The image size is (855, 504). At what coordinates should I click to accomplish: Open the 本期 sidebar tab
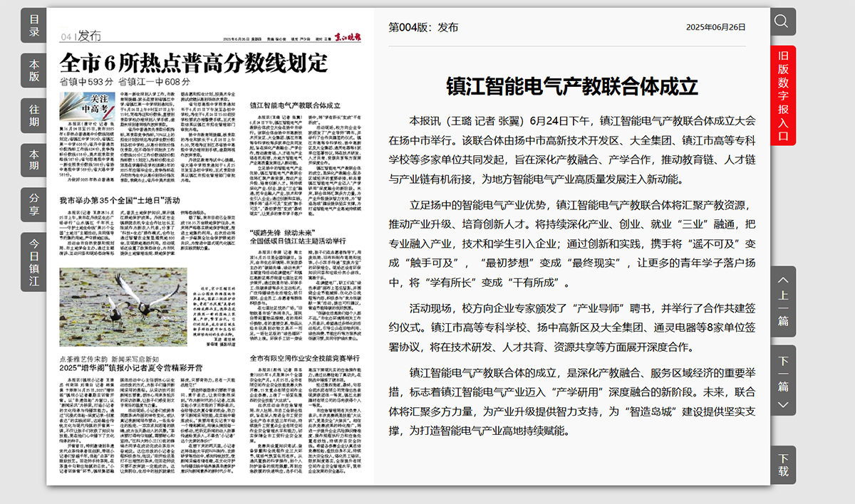click(34, 160)
